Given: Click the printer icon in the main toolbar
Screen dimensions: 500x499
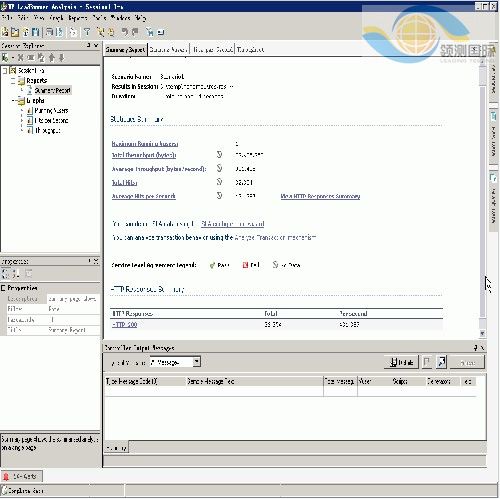Looking at the screenshot, I should coord(49,32).
